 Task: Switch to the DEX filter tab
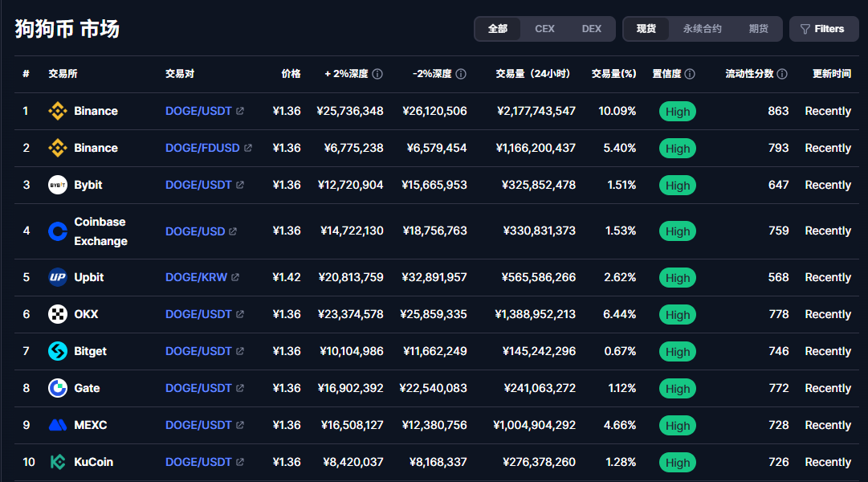(592, 29)
